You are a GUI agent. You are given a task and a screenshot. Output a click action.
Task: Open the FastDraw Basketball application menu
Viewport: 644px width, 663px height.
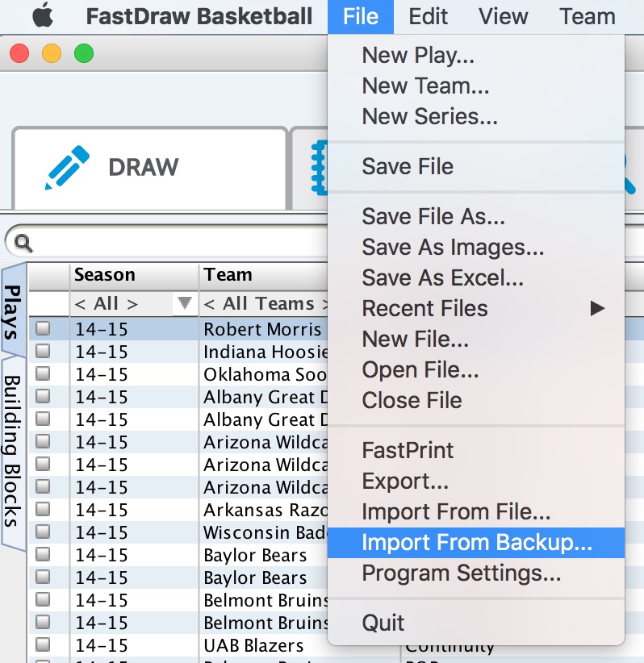(199, 16)
